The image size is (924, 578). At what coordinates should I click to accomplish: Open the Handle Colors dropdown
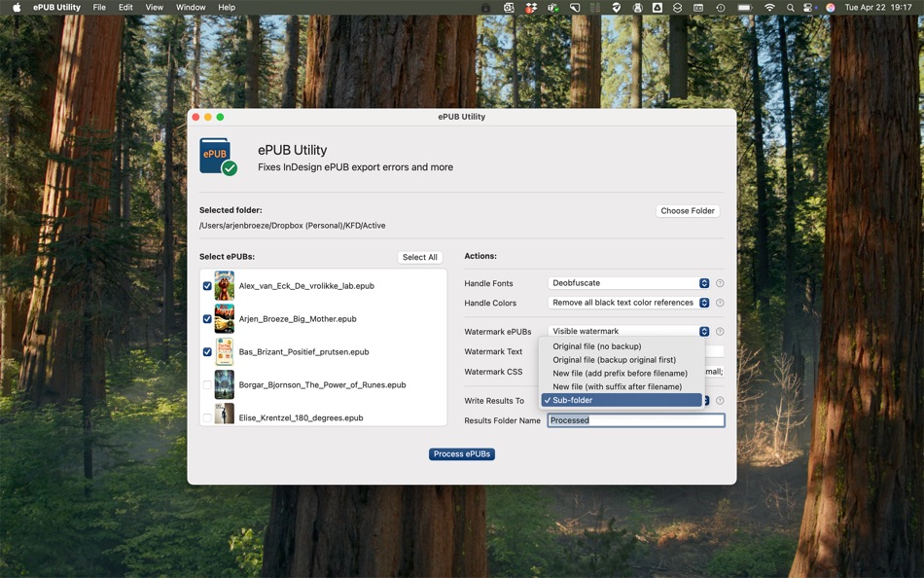pyautogui.click(x=628, y=303)
